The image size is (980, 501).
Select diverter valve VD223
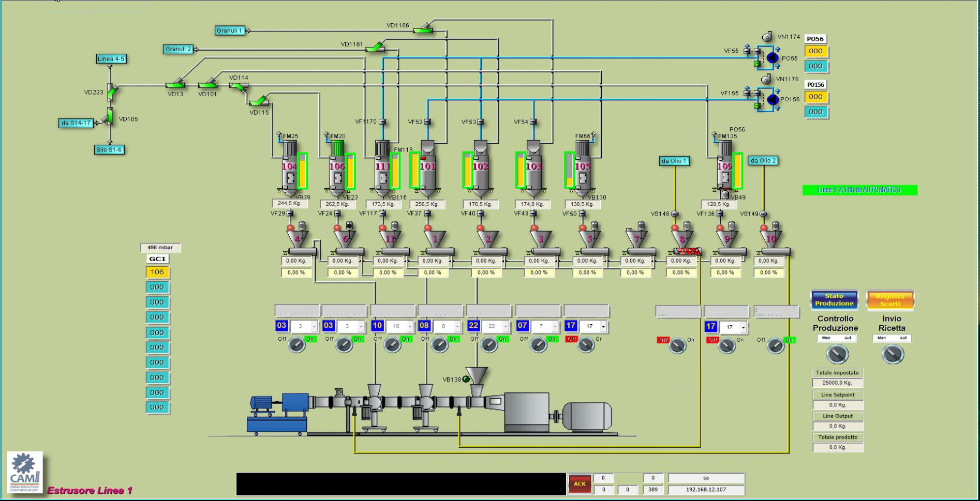(111, 92)
